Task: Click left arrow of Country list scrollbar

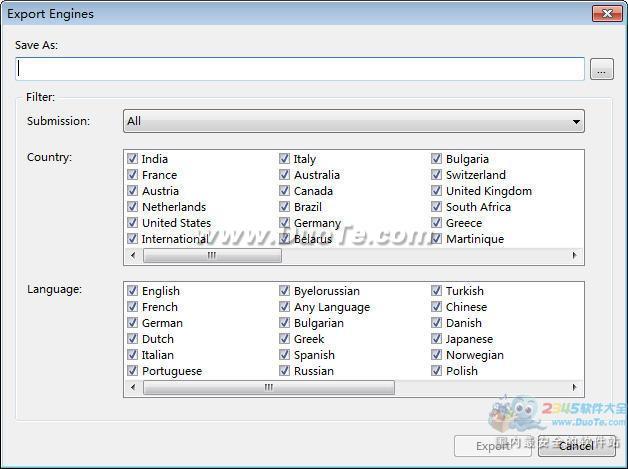Action: tap(133, 256)
